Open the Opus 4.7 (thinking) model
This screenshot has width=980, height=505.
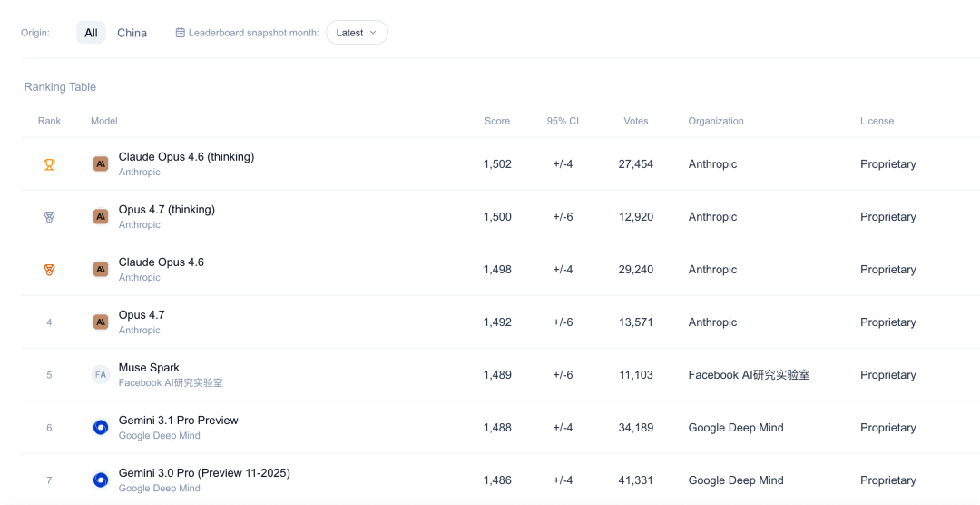(167, 210)
